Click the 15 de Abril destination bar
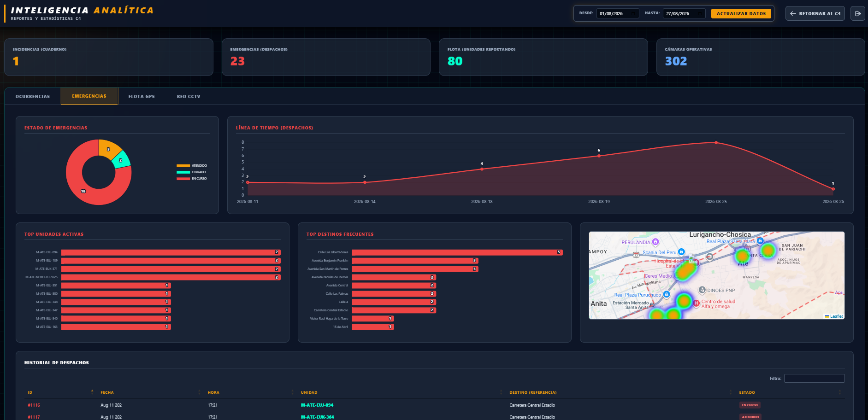The width and height of the screenshot is (868, 420). pyautogui.click(x=373, y=327)
